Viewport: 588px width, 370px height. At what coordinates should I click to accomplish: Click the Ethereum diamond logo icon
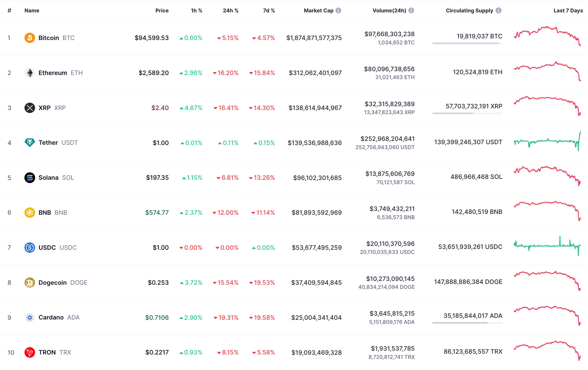click(30, 73)
